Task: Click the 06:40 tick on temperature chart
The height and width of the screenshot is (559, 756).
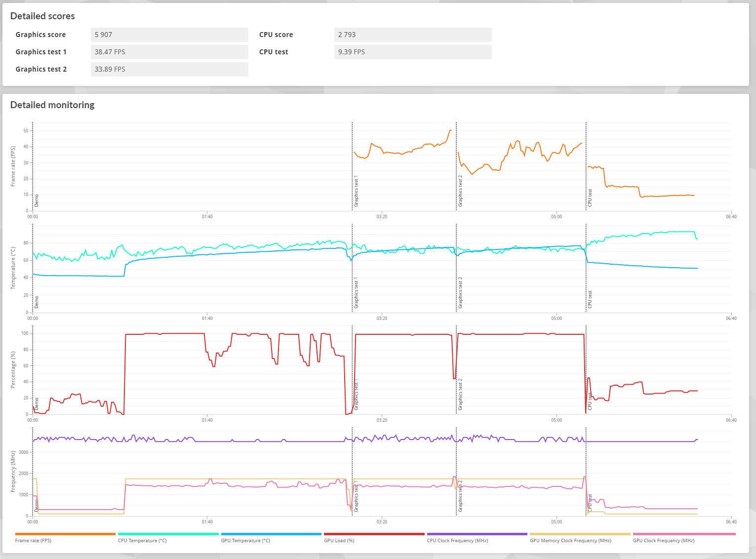Action: click(x=731, y=319)
